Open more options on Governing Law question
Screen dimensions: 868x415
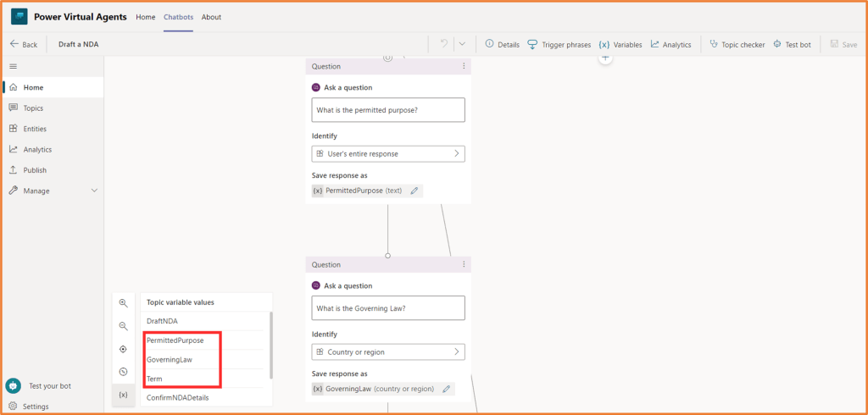pos(464,264)
